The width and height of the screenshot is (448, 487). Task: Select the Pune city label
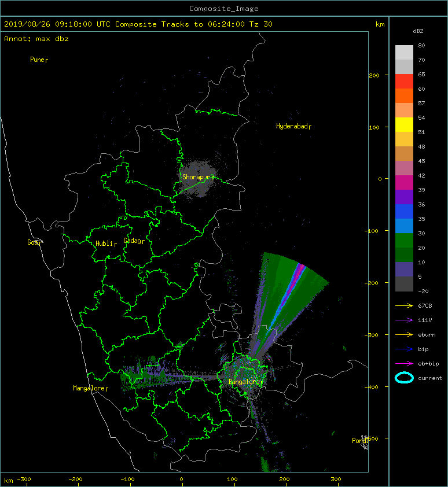click(39, 60)
